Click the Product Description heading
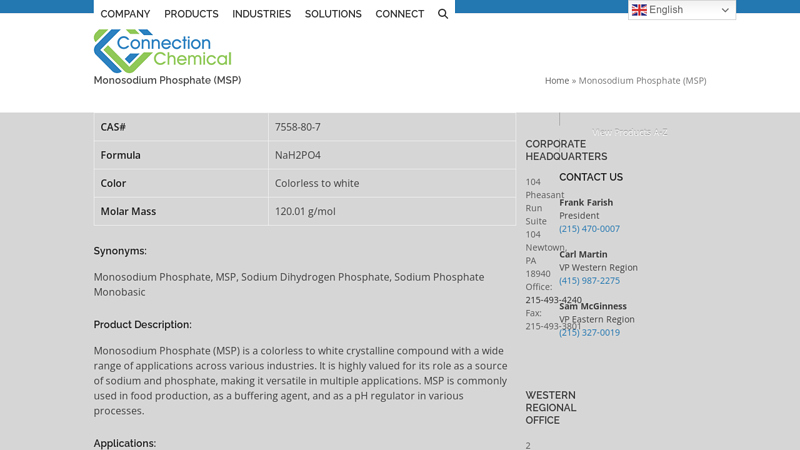 pyautogui.click(x=142, y=324)
